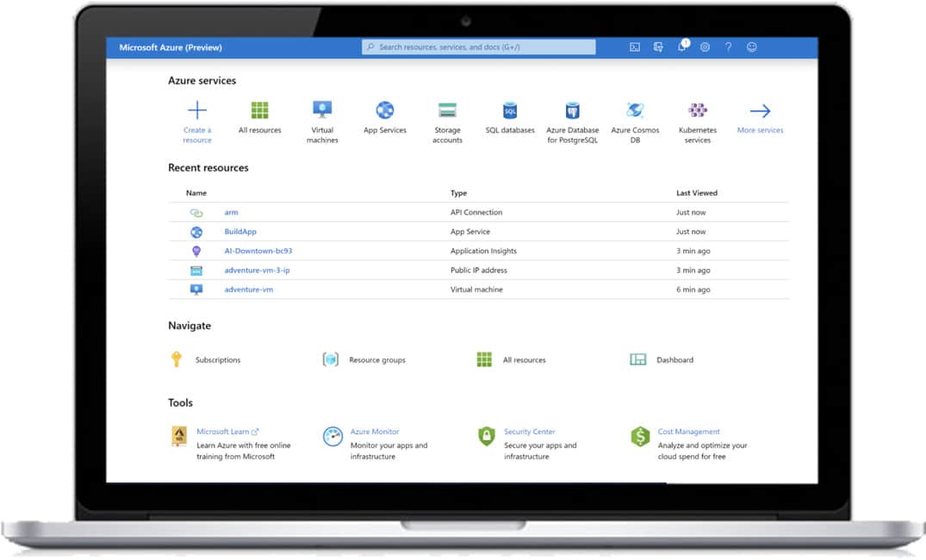This screenshot has height=560, width=926.
Task: Click the Security Center shield icon
Action: (x=487, y=437)
